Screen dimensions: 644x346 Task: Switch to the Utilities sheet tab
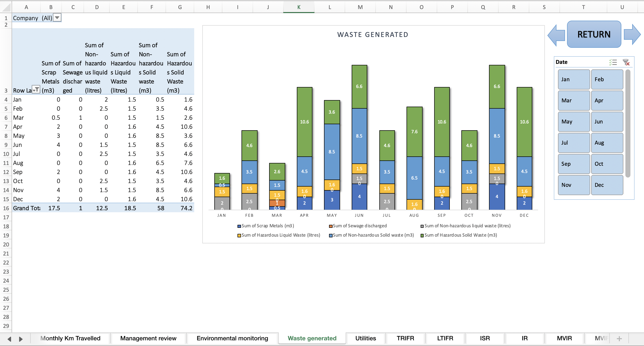pyautogui.click(x=365, y=338)
